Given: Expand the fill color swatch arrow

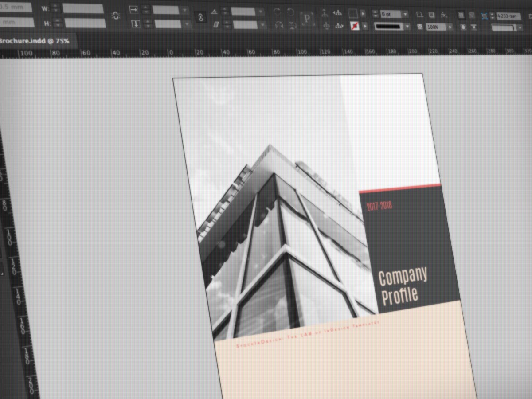Looking at the screenshot, I should coord(364,13).
